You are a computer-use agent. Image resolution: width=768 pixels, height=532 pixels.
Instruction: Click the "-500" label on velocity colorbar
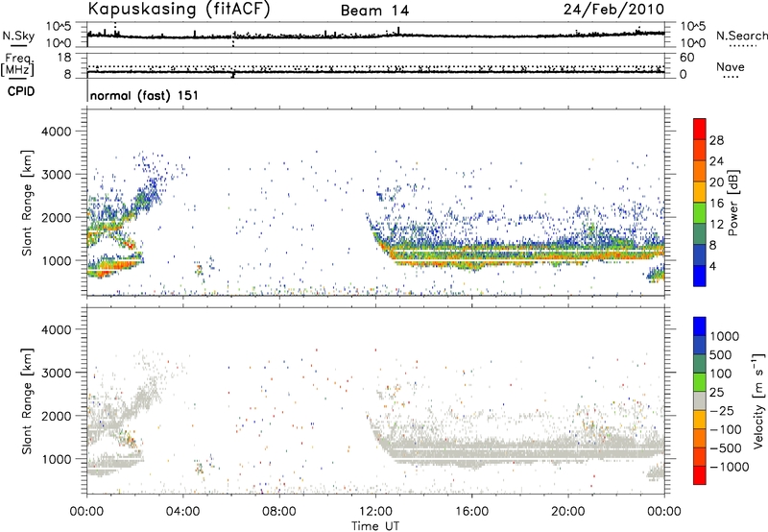[x=728, y=448]
